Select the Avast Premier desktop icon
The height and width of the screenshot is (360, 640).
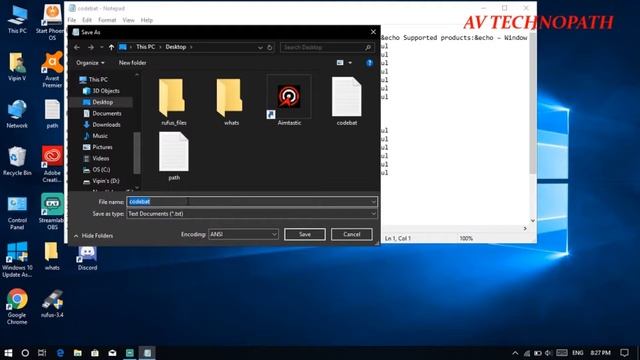click(52, 69)
